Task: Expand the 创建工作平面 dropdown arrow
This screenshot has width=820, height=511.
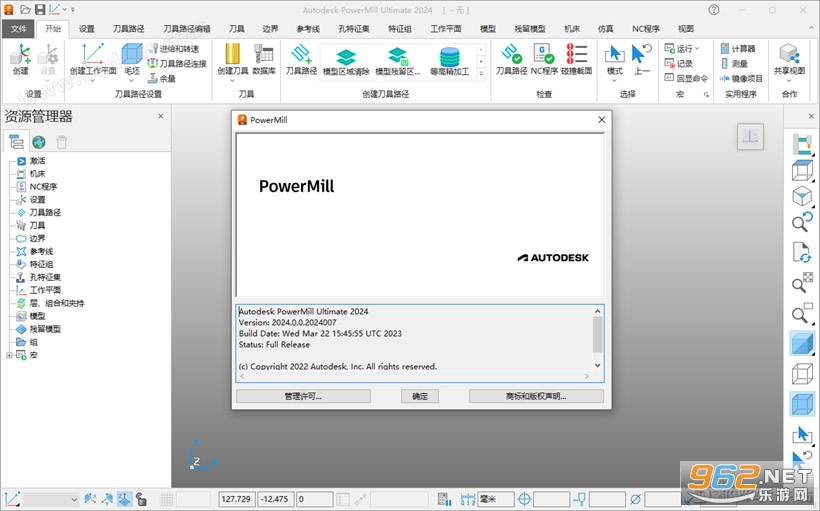Action: click(x=93, y=80)
